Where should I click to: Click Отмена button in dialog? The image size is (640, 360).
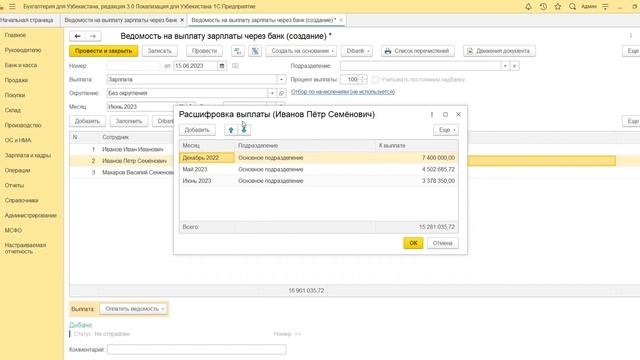click(x=442, y=243)
